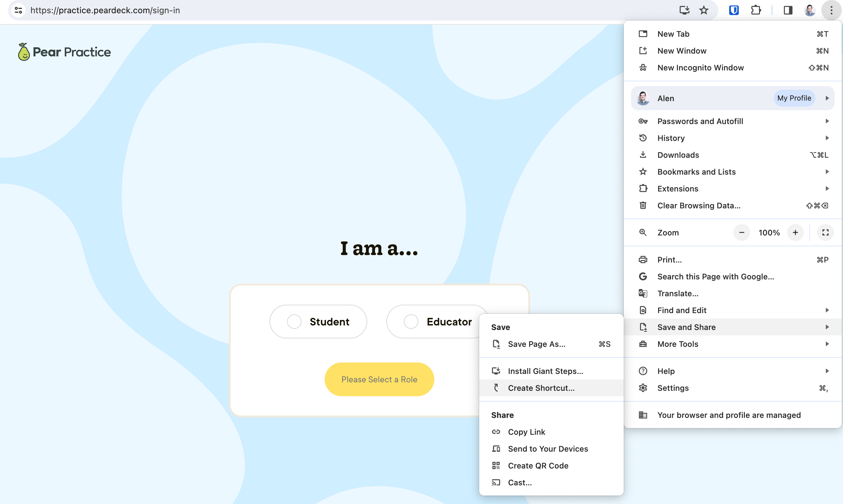The height and width of the screenshot is (504, 843).
Task: Click Search this Page with Google...
Action: pyautogui.click(x=732, y=276)
